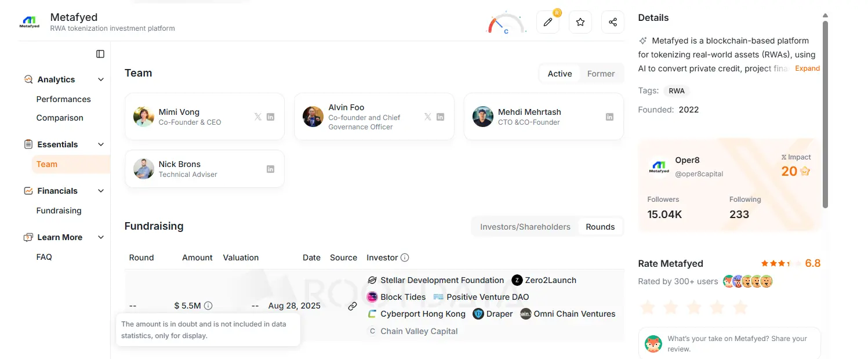Collapse the Financials section
Image resolution: width=868 pixels, height=359 pixels.
click(101, 191)
